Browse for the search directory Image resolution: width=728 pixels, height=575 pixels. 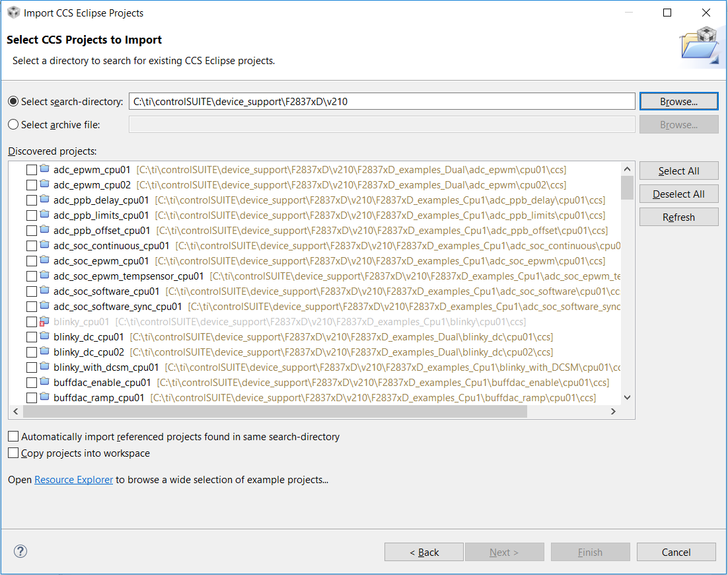678,101
